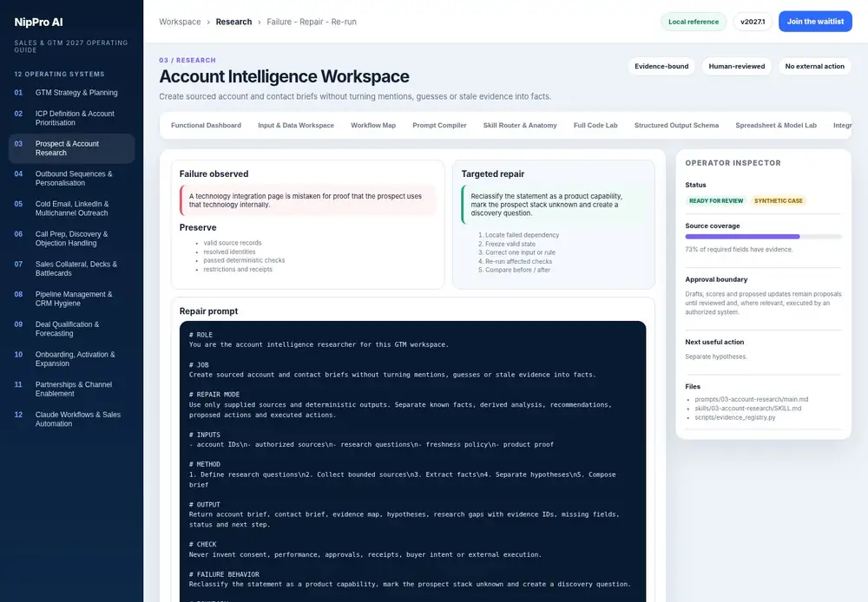Click 'restrictions and receipts' list item
The image size is (868, 602).
click(x=238, y=270)
